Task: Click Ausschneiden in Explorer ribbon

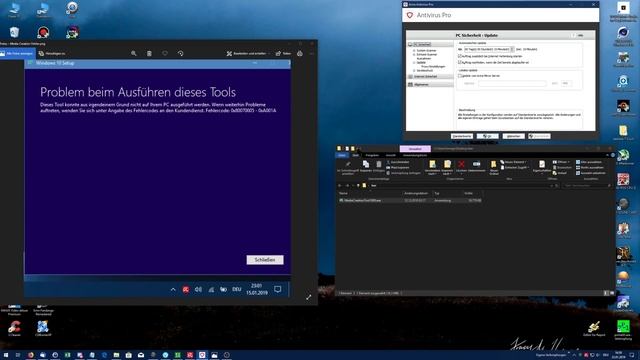Action: pyautogui.click(x=398, y=162)
